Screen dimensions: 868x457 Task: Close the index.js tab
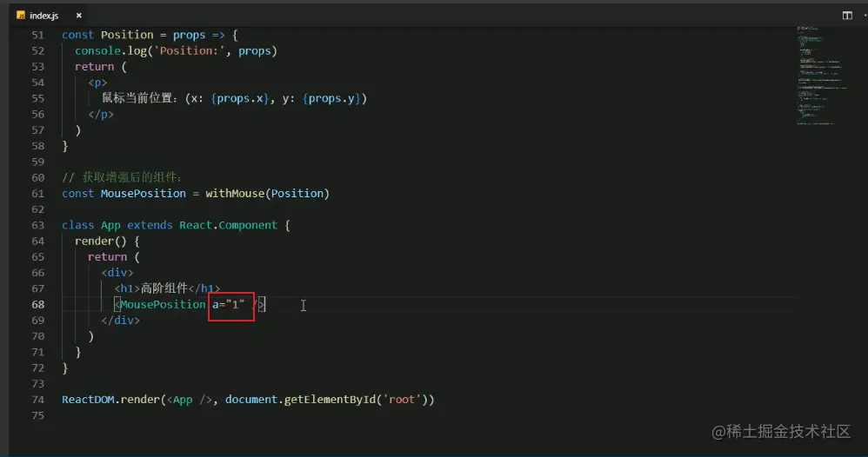point(78,16)
